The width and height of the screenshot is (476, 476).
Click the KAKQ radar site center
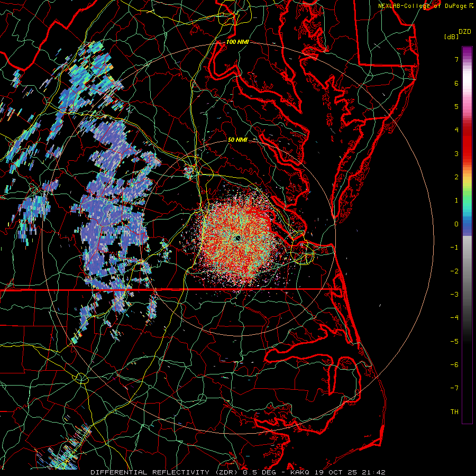pyautogui.click(x=237, y=239)
